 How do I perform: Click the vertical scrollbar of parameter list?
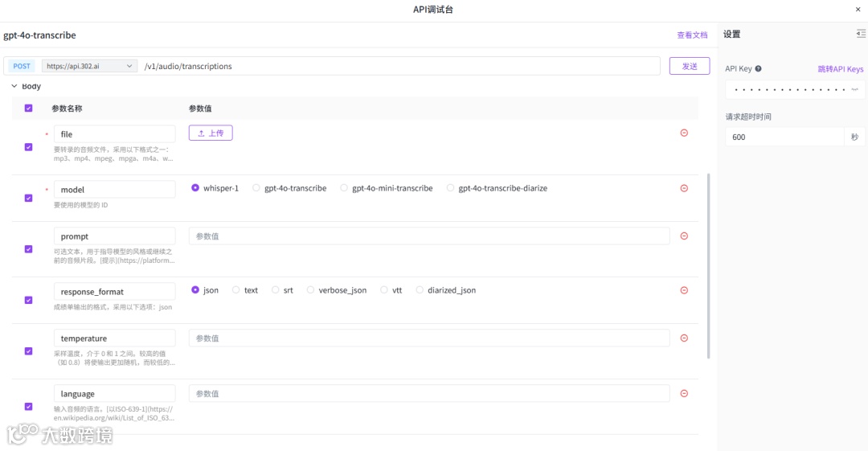point(708,266)
